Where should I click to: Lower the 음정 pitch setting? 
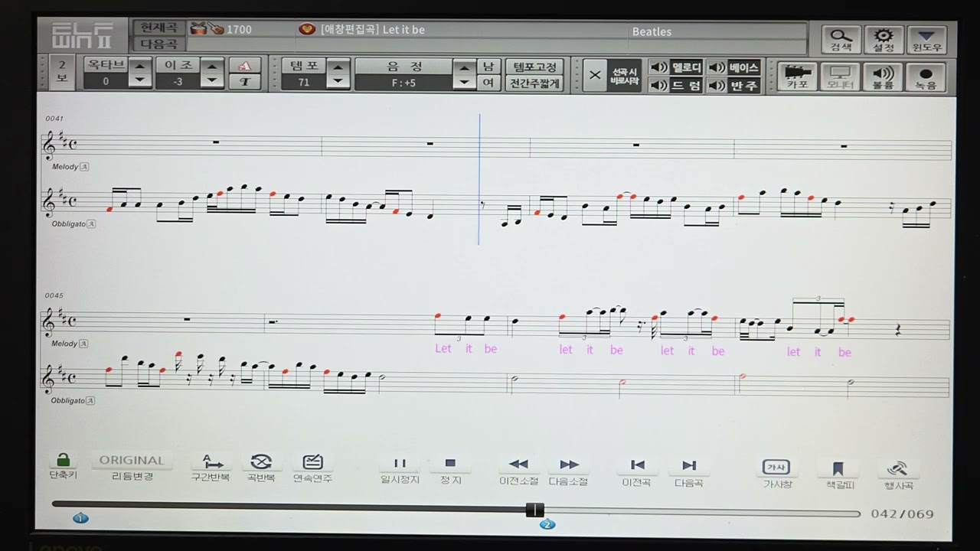(464, 82)
